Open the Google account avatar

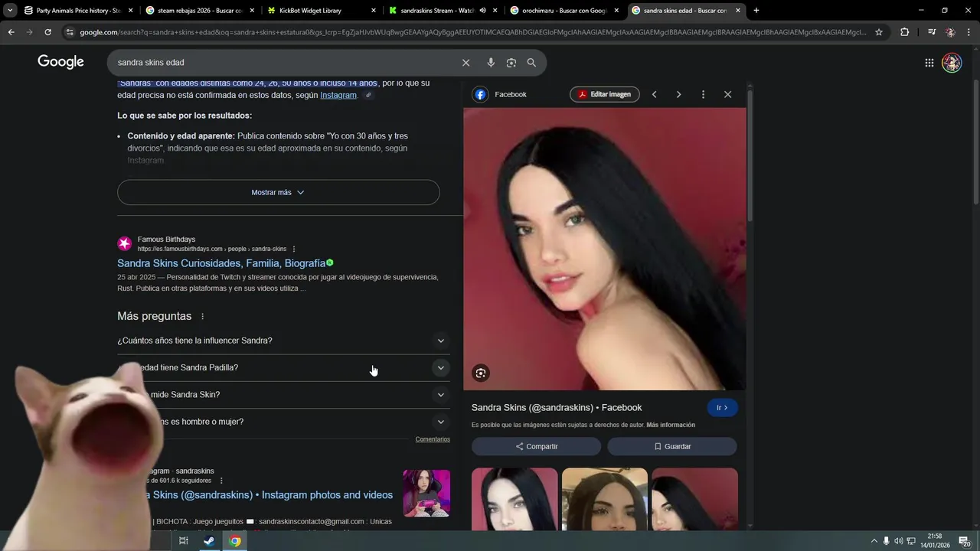(x=952, y=63)
